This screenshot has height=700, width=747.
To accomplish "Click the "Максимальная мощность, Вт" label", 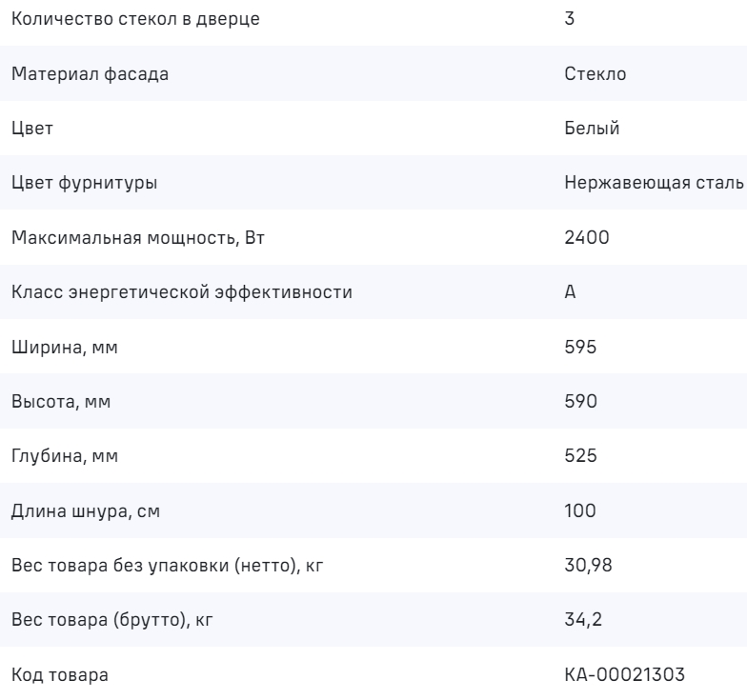I will coord(137,238).
